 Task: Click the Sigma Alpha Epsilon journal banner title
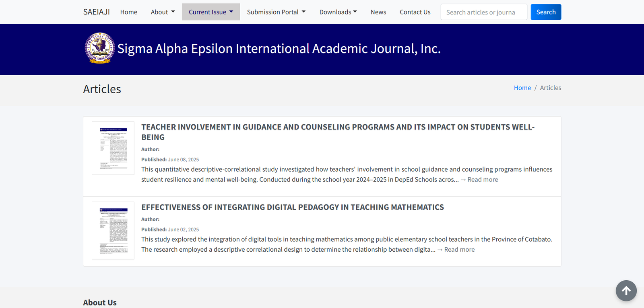[x=279, y=49]
